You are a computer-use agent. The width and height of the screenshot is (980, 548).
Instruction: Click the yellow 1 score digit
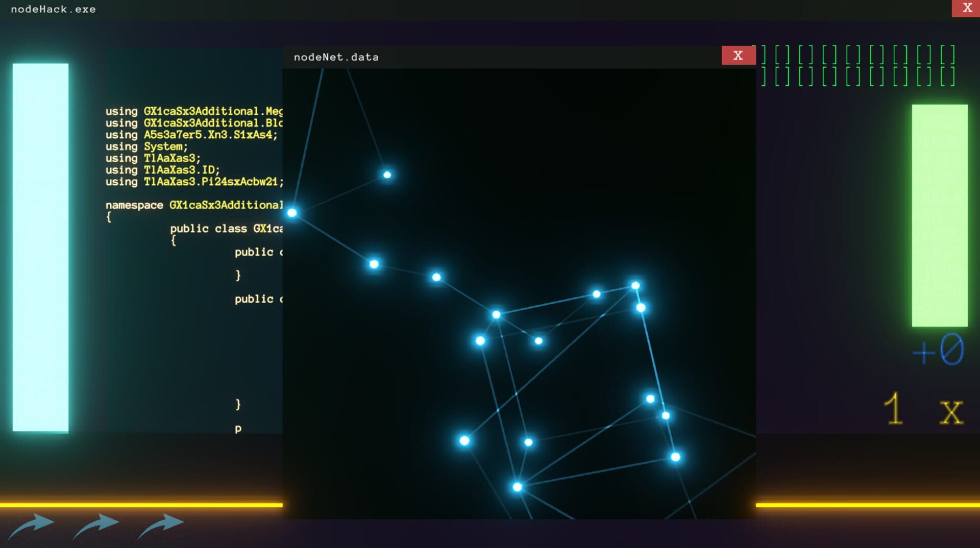point(895,407)
